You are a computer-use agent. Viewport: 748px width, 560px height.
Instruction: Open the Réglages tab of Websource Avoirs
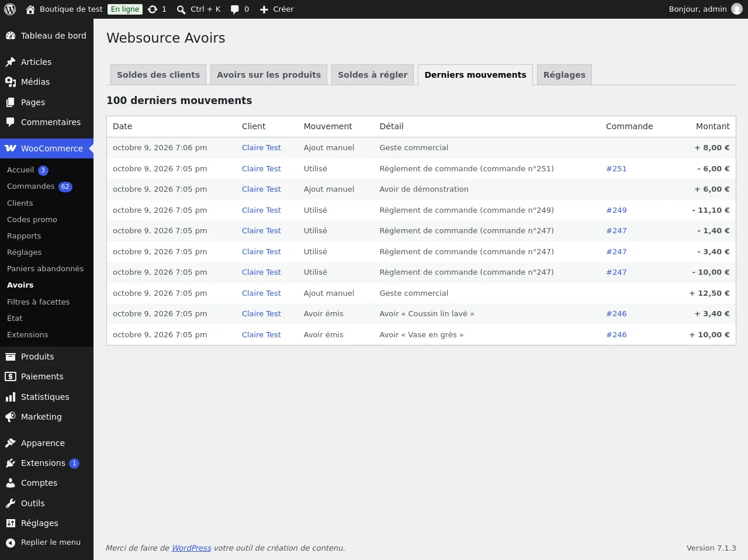pos(565,75)
